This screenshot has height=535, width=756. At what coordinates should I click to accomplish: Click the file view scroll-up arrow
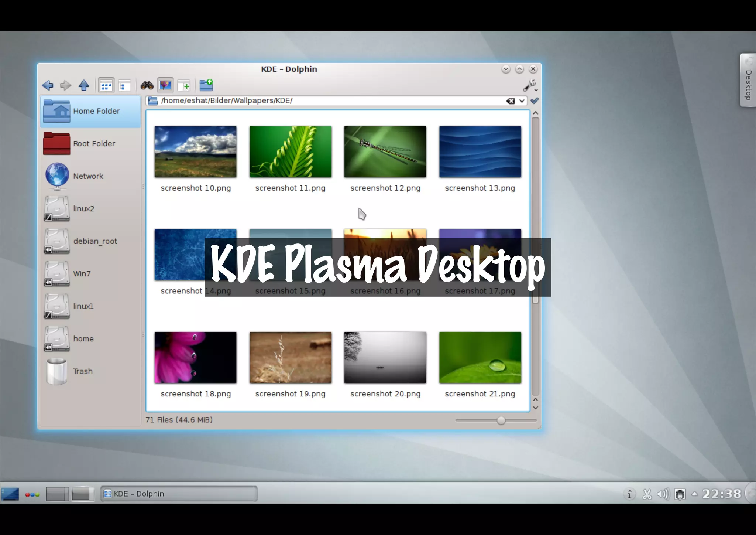click(x=536, y=113)
